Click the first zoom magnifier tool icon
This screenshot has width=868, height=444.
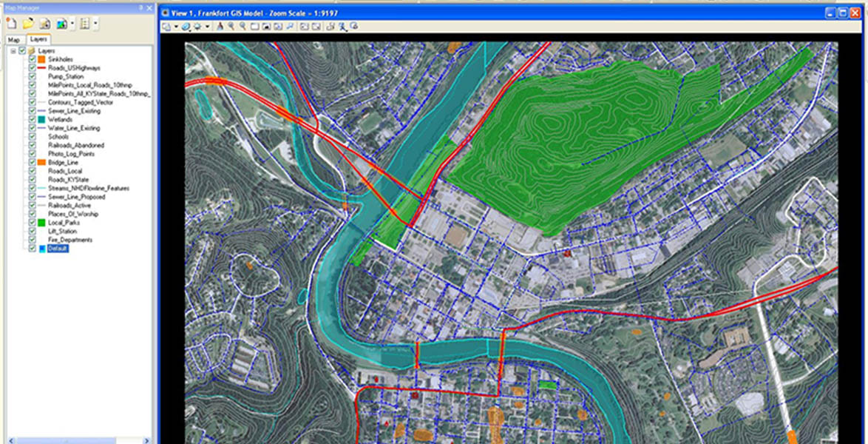coord(231,27)
